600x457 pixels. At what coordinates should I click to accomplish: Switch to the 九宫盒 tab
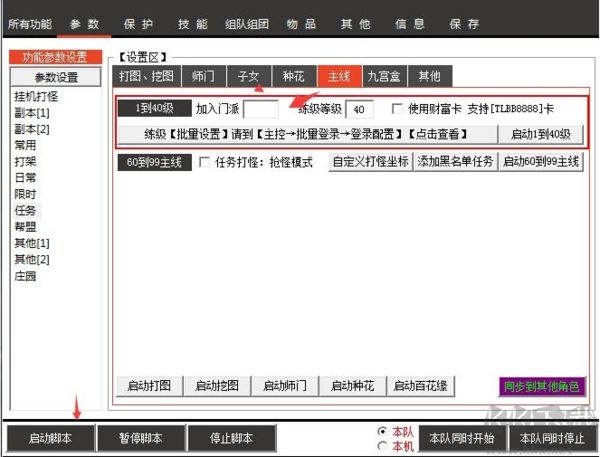pyautogui.click(x=384, y=76)
